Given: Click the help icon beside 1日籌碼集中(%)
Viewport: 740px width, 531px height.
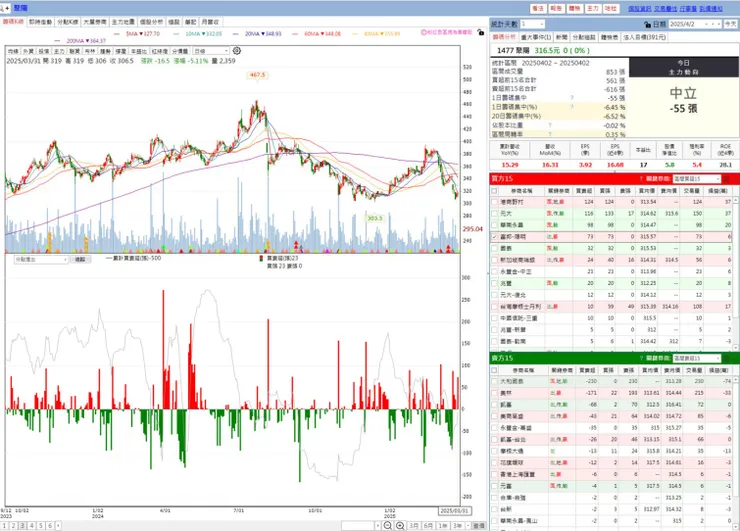Looking at the screenshot, I should pos(572,107).
